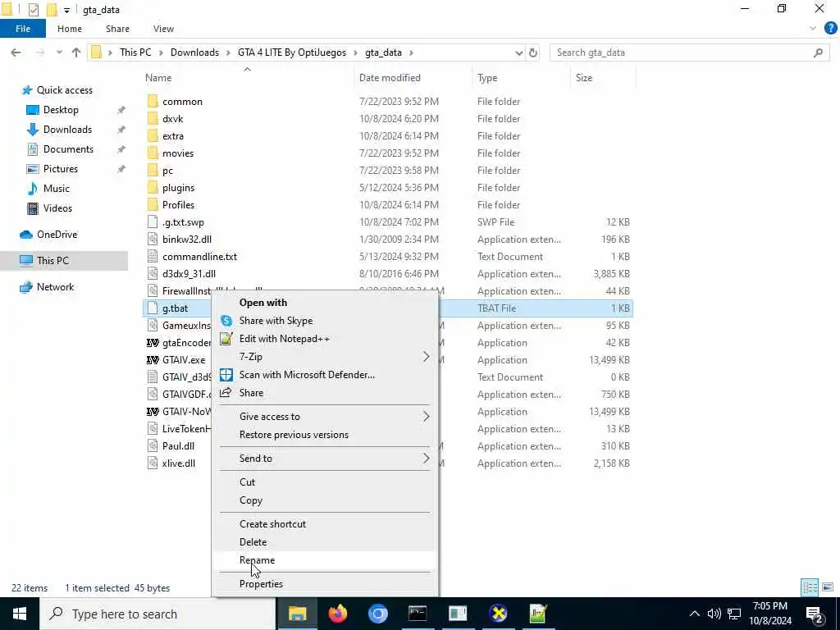This screenshot has height=630, width=840.
Task: Select OneDrive in the navigation pane
Action: point(57,235)
